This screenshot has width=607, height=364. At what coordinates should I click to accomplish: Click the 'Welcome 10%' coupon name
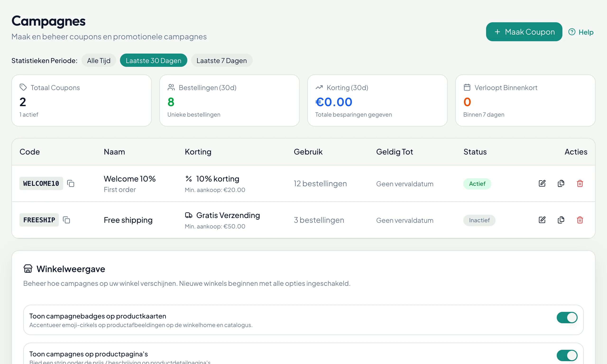point(129,179)
